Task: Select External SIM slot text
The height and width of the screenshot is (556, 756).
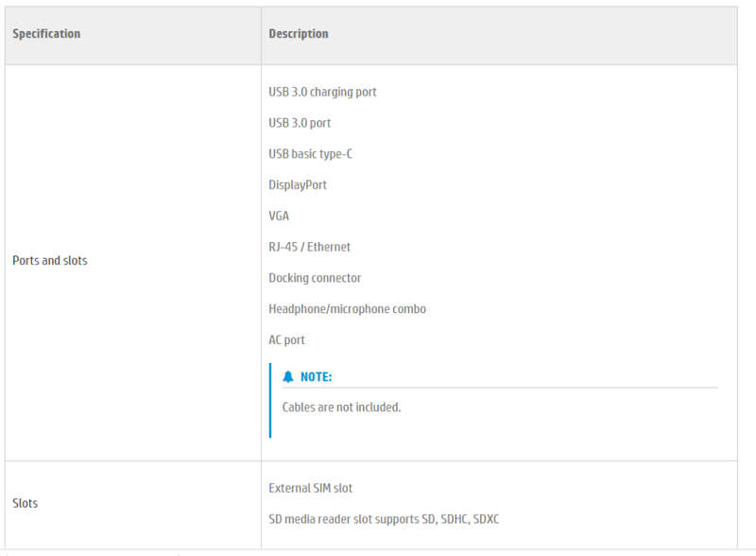Action: [310, 489]
